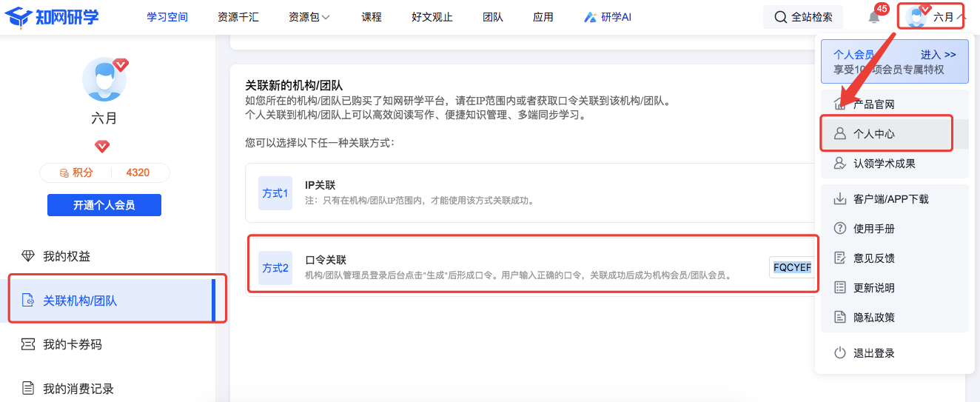980x402 pixels.
Task: Click 退出登录 to log out
Action: 874,353
